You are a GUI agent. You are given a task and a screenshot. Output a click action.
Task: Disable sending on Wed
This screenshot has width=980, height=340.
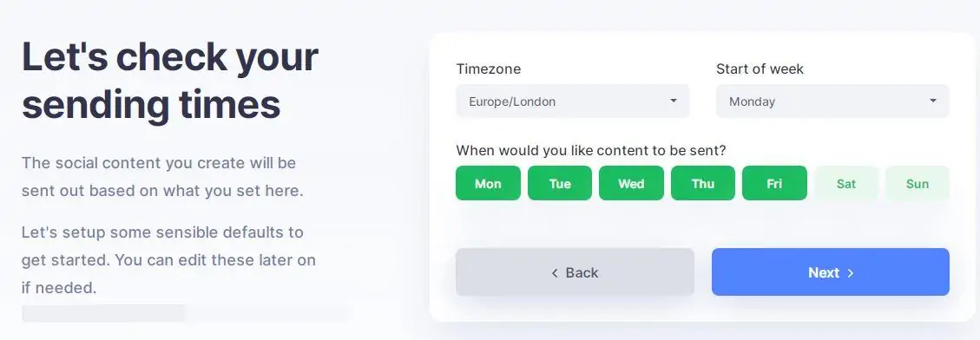pyautogui.click(x=631, y=183)
